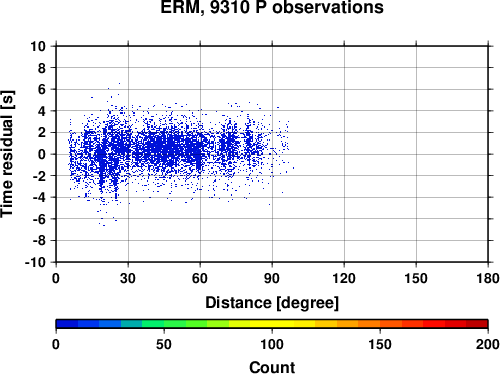Click the y-axis tick label -4

pos(39,197)
